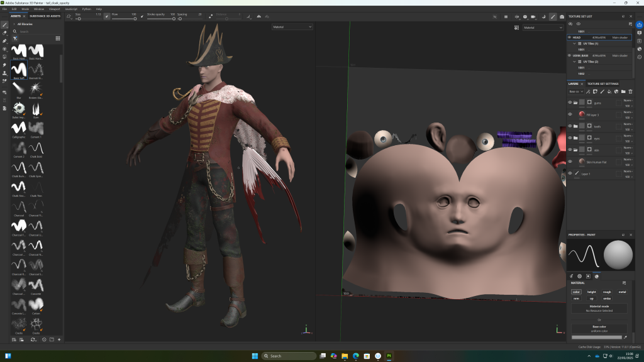
Task: Click the delete layer trash icon
Action: (x=630, y=92)
